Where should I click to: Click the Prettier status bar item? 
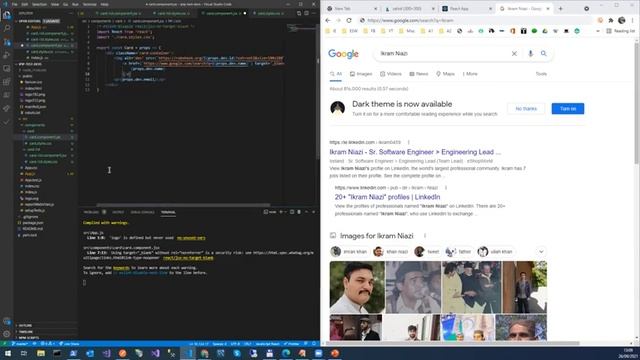coord(291,344)
